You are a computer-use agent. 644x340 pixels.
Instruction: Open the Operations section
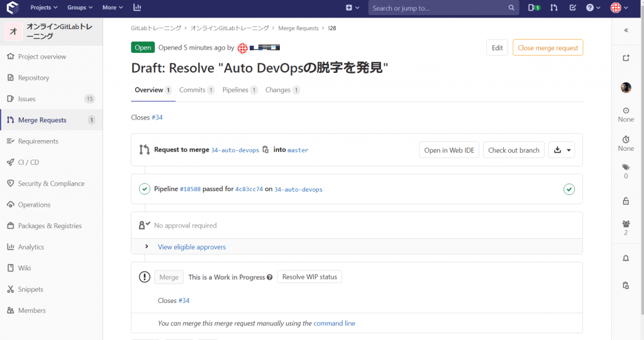click(x=34, y=204)
